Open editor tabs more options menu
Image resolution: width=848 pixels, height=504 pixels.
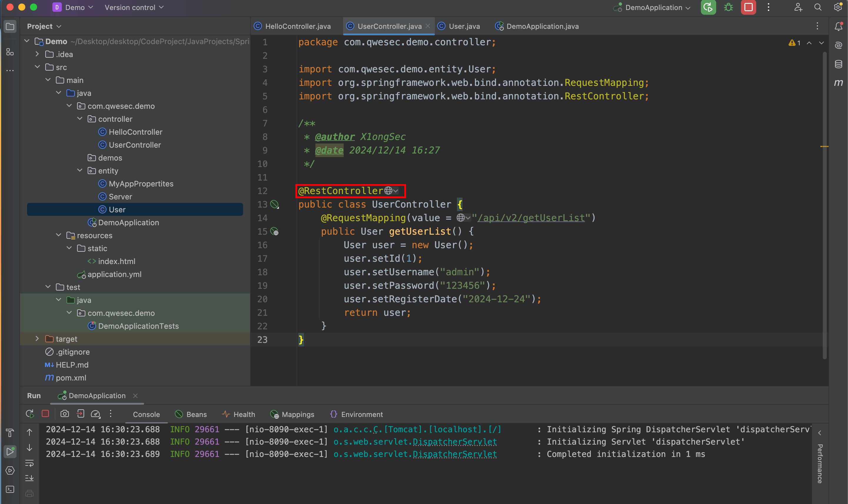[x=817, y=26]
